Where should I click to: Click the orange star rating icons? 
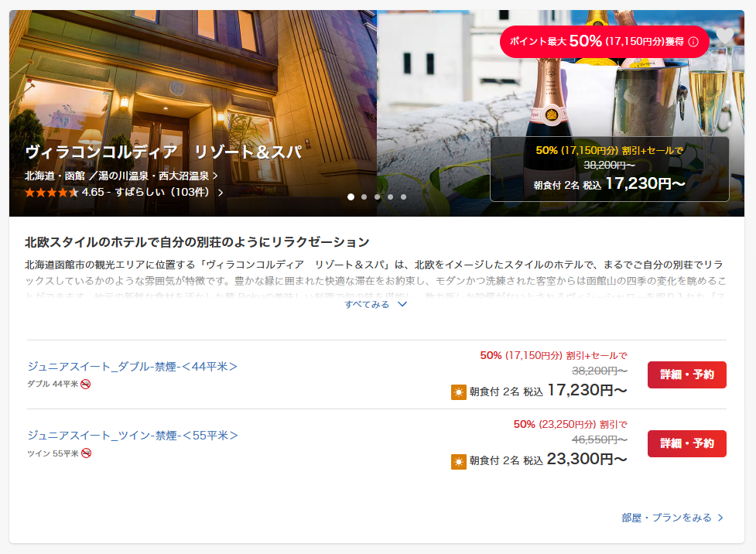coord(51,193)
